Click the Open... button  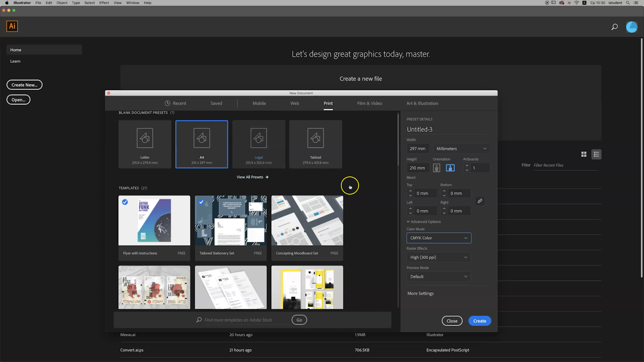coord(18,100)
